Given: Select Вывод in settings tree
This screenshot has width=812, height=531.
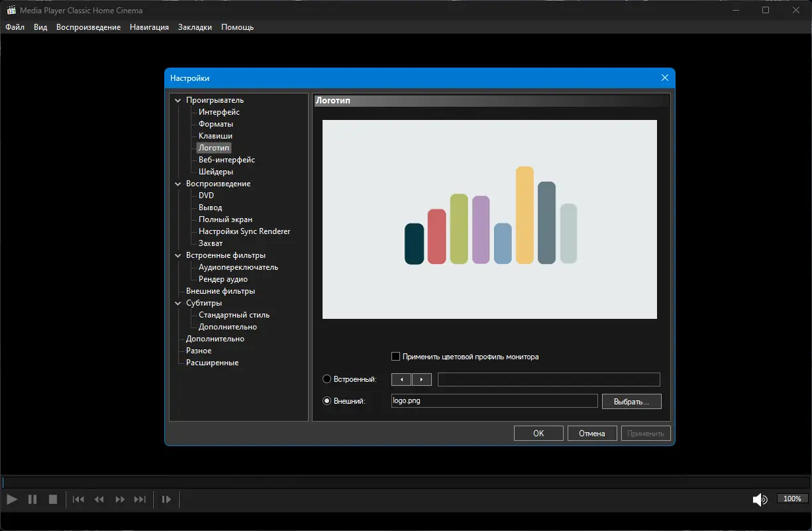Looking at the screenshot, I should (211, 207).
